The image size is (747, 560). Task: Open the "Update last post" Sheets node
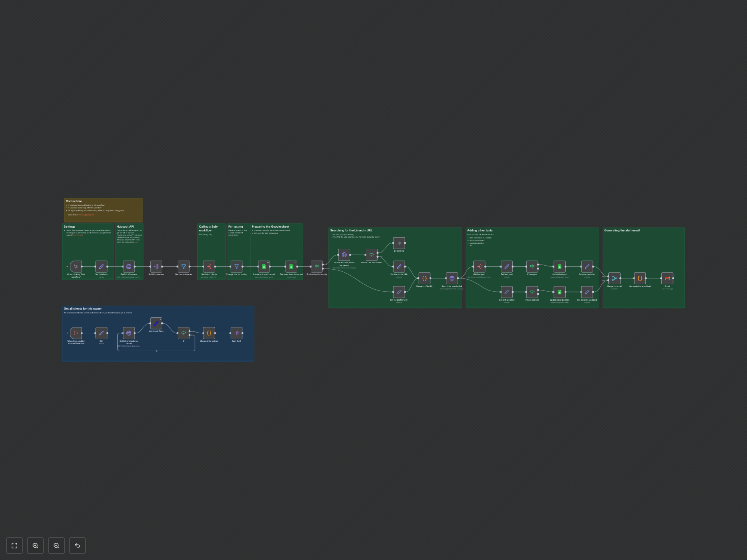point(560,266)
